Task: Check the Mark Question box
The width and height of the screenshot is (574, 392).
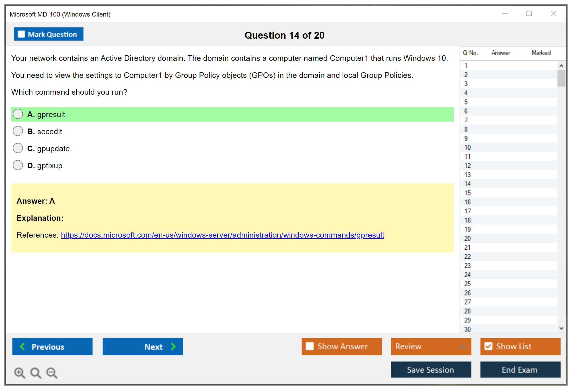Action: pos(21,34)
